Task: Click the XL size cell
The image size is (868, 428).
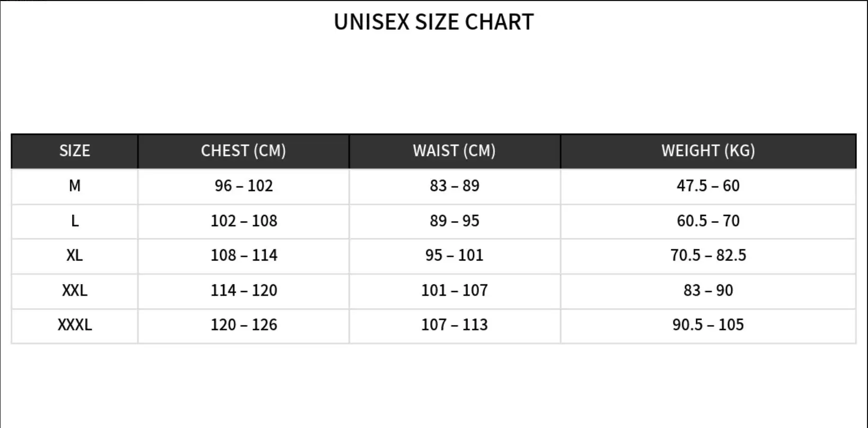Action: click(75, 255)
